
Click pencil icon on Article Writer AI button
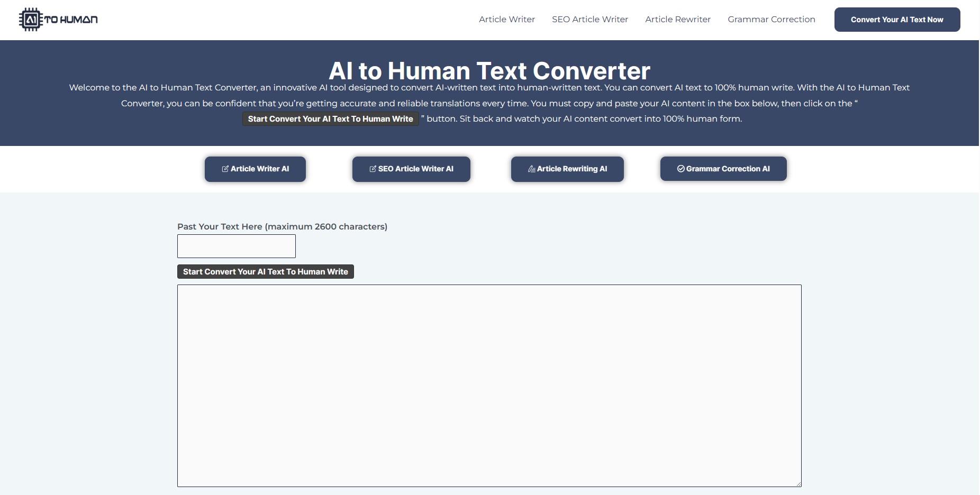(x=225, y=169)
